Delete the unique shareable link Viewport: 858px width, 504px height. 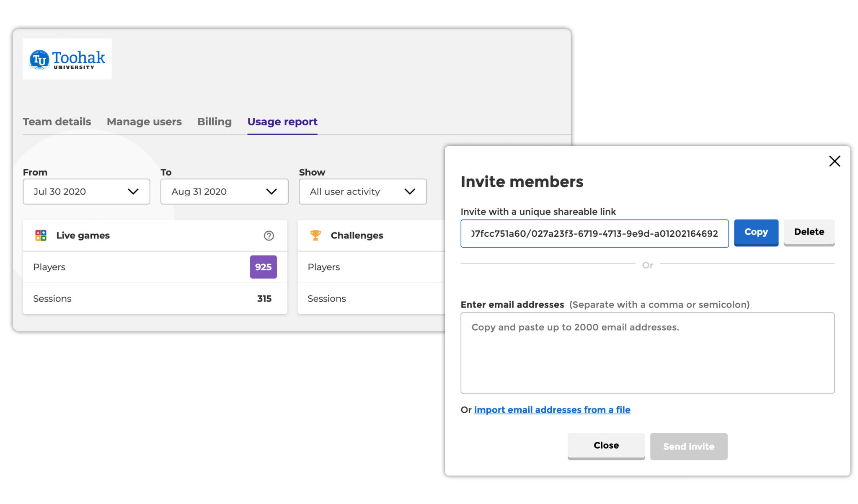pyautogui.click(x=809, y=232)
